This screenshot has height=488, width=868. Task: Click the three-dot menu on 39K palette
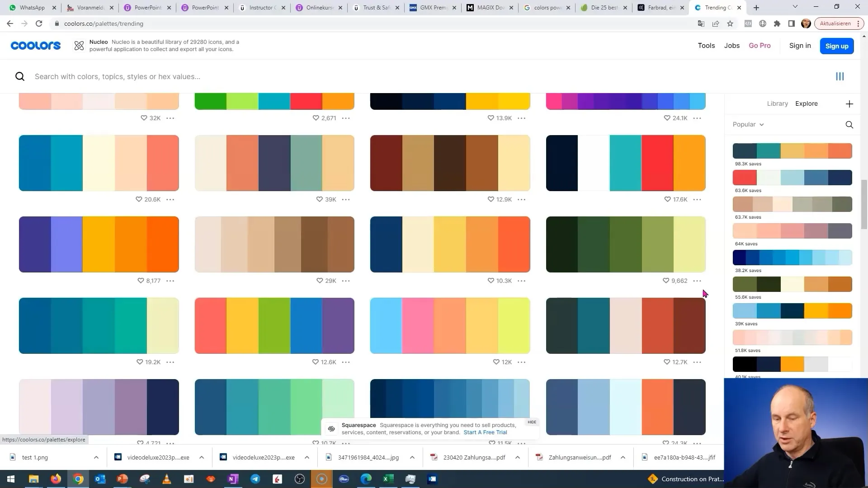coord(346,199)
